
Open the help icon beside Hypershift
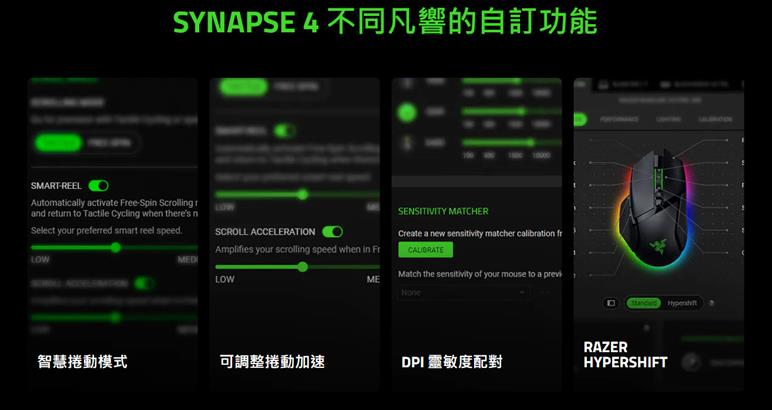711,303
